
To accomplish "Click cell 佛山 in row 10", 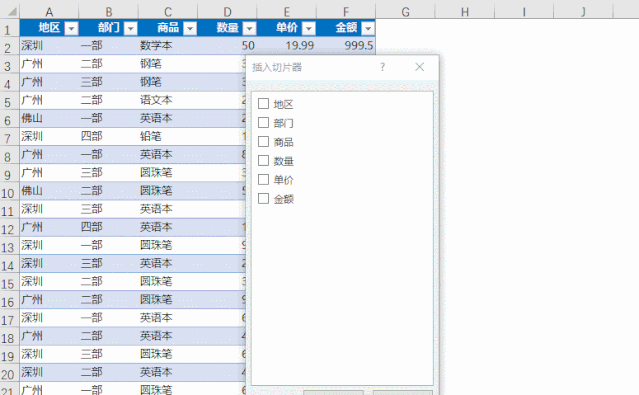I will (x=49, y=191).
